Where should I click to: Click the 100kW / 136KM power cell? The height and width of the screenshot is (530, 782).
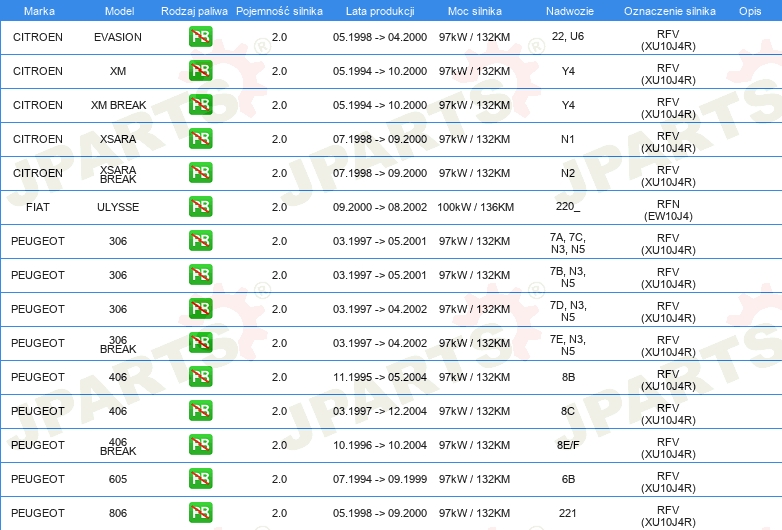click(x=475, y=207)
